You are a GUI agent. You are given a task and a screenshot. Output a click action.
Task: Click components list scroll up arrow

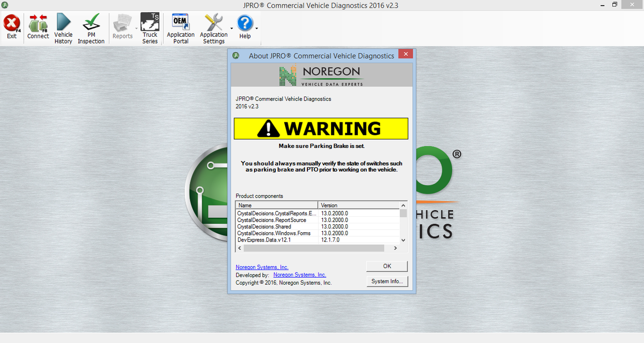[403, 205]
